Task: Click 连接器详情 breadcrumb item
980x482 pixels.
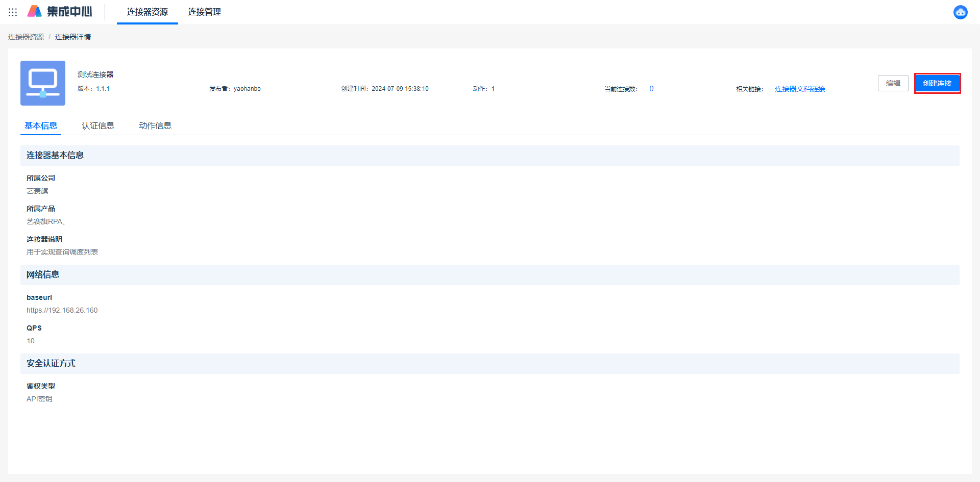Action: pyautogui.click(x=73, y=37)
